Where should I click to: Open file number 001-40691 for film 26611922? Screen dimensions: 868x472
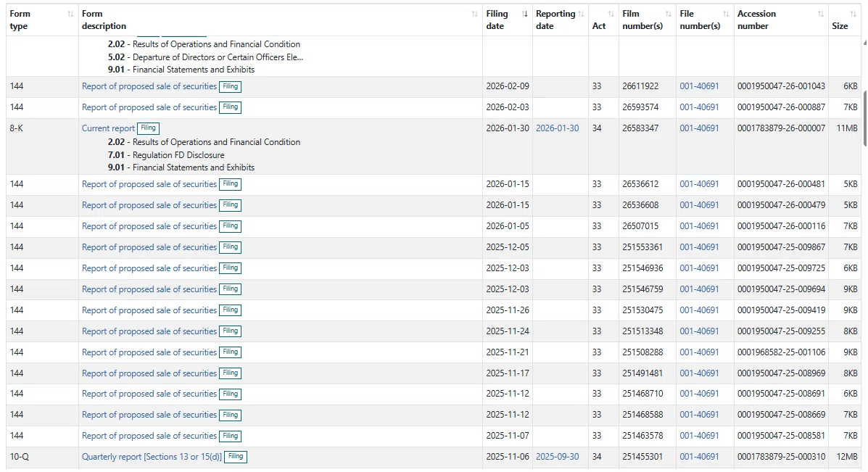[x=699, y=86]
